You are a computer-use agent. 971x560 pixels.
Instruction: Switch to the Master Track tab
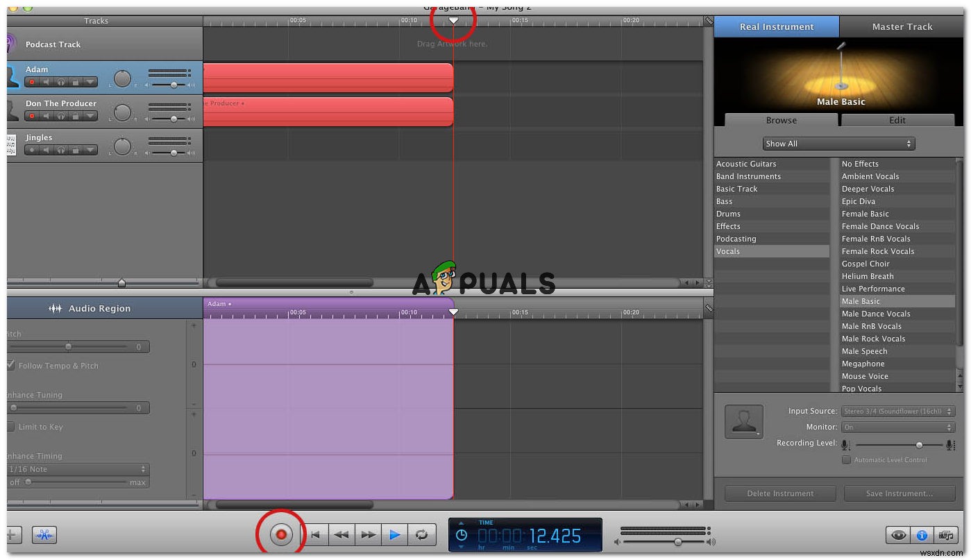902,26
